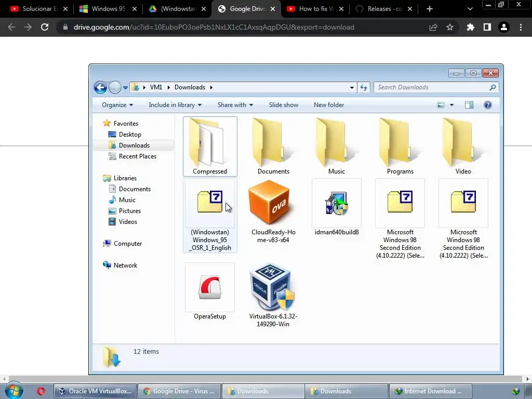
Task: Open the view options dropdown arrow
Action: 451,105
